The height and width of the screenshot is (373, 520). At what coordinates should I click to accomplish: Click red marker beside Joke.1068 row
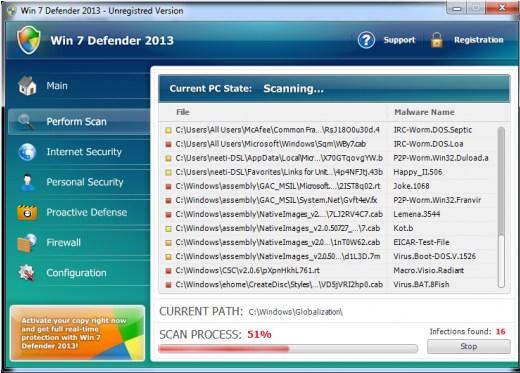tap(168, 186)
